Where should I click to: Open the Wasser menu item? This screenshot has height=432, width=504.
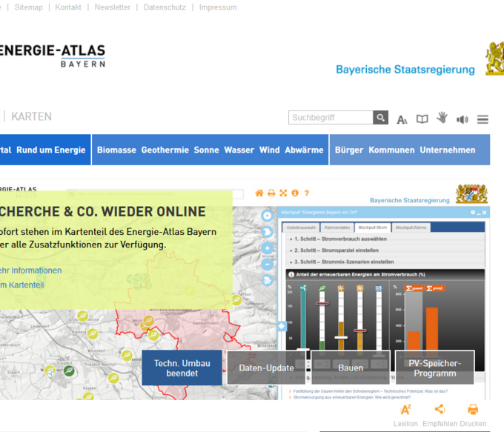[239, 150]
